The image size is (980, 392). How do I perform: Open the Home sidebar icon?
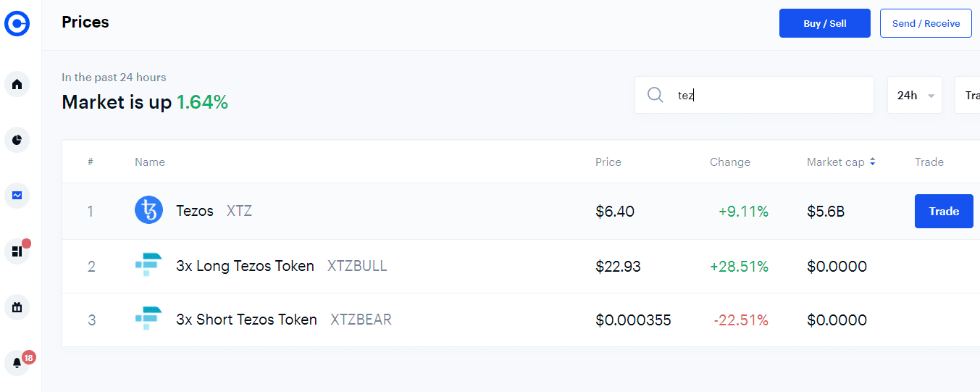point(17,84)
